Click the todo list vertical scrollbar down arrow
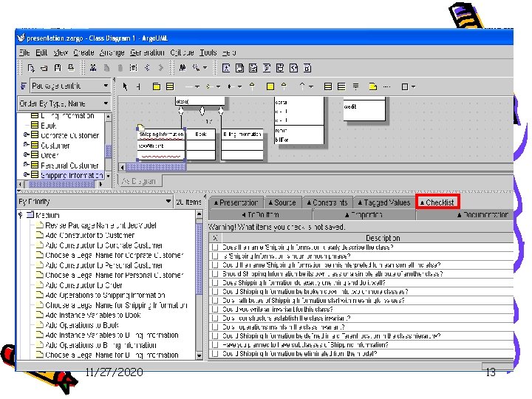The height and width of the screenshot is (399, 532). (199, 355)
